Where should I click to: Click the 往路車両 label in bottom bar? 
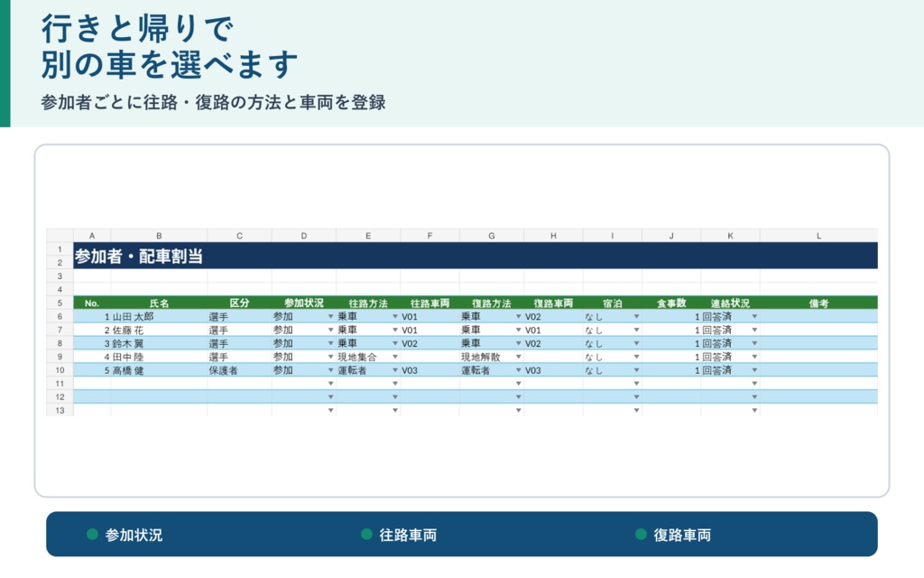(x=408, y=535)
